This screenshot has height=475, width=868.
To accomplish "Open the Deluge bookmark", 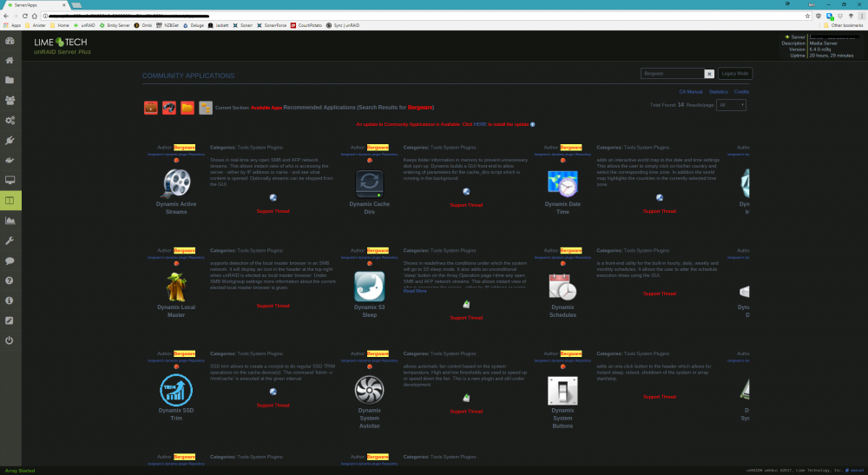I will 194,25.
